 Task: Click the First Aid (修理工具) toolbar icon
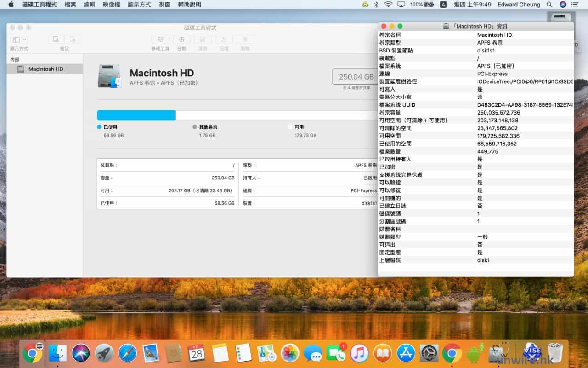(x=160, y=40)
